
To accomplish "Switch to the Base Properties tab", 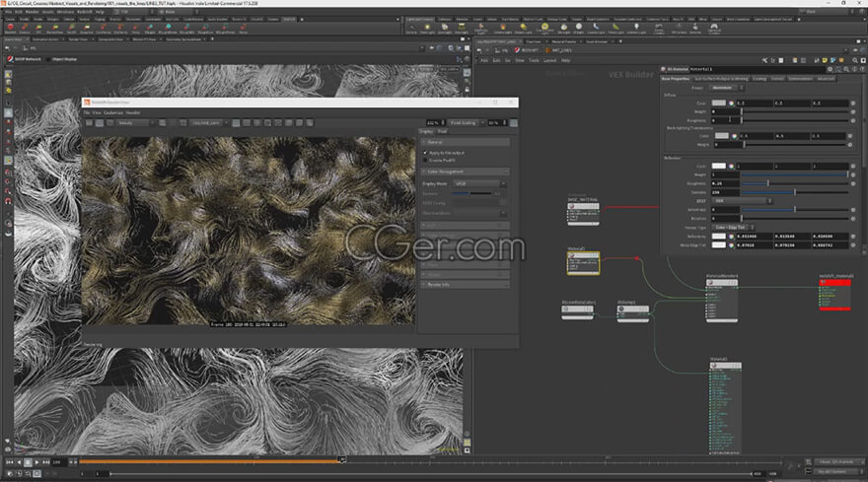I will 676,79.
